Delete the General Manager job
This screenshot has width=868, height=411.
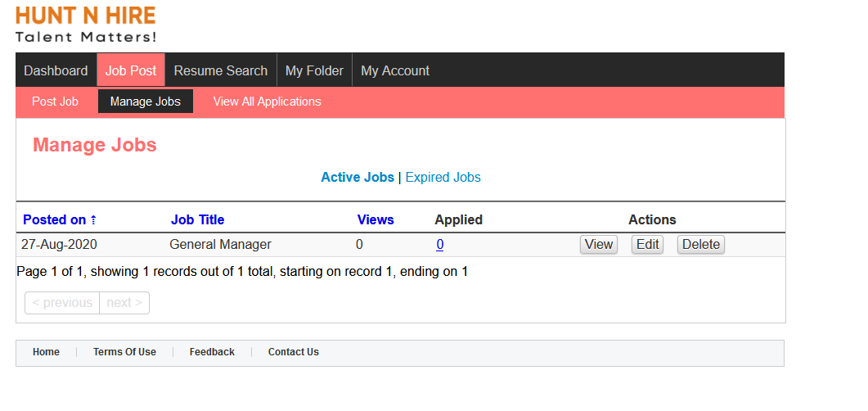pyautogui.click(x=701, y=244)
